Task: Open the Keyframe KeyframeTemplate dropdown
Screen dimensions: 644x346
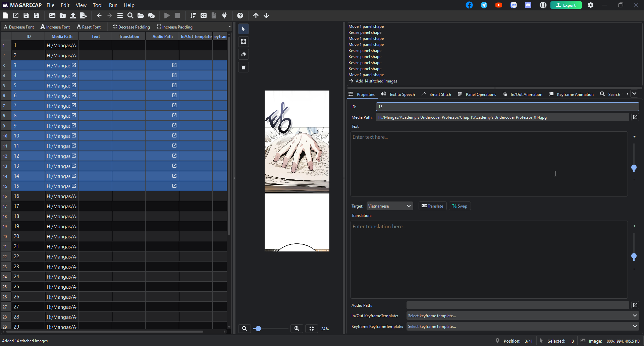Action: tap(523, 326)
